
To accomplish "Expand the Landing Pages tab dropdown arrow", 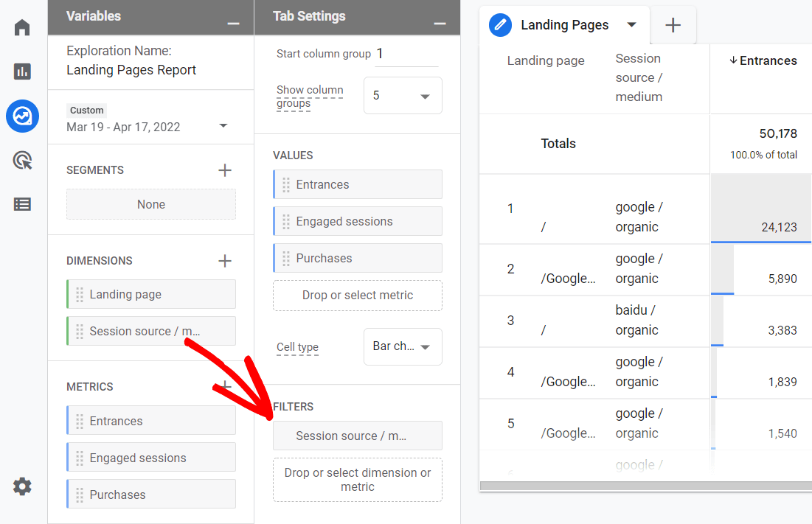I will point(632,24).
